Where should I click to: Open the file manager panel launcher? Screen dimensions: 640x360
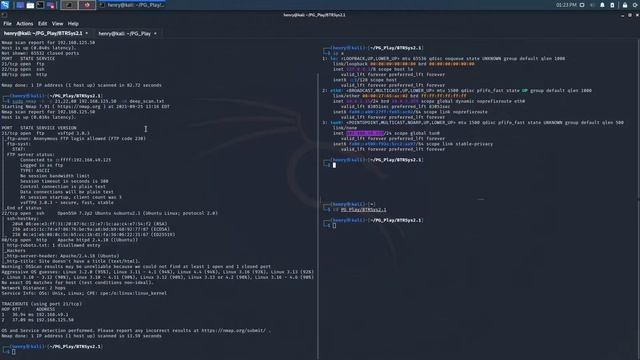[30, 5]
